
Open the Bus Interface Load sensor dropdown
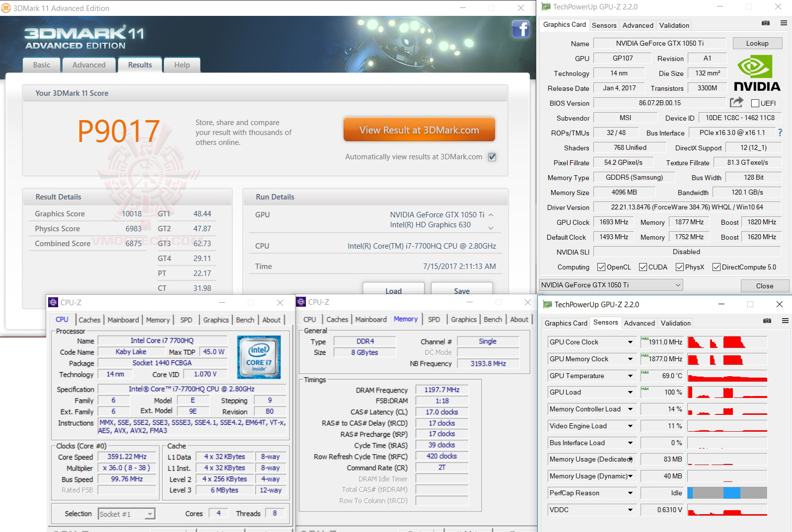pos(631,443)
